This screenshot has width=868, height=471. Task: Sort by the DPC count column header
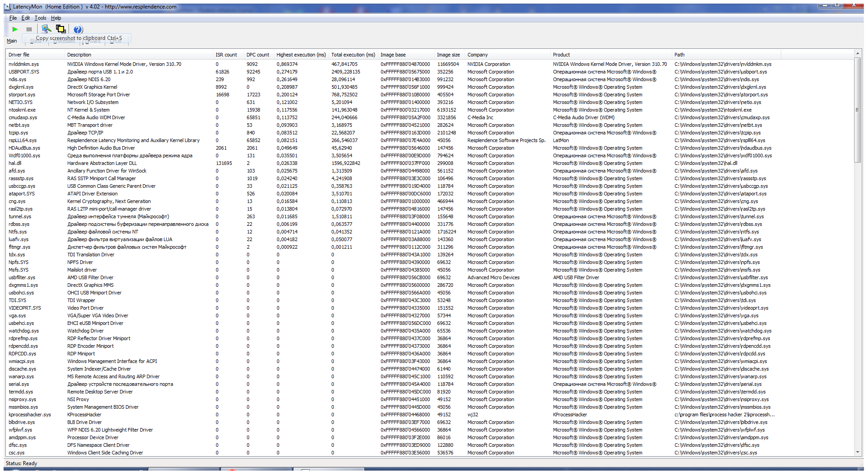click(x=258, y=55)
